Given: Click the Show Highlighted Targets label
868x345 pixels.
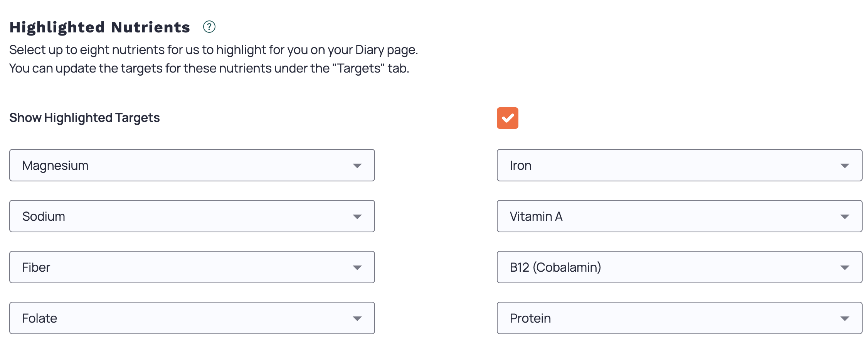Looking at the screenshot, I should click(84, 118).
